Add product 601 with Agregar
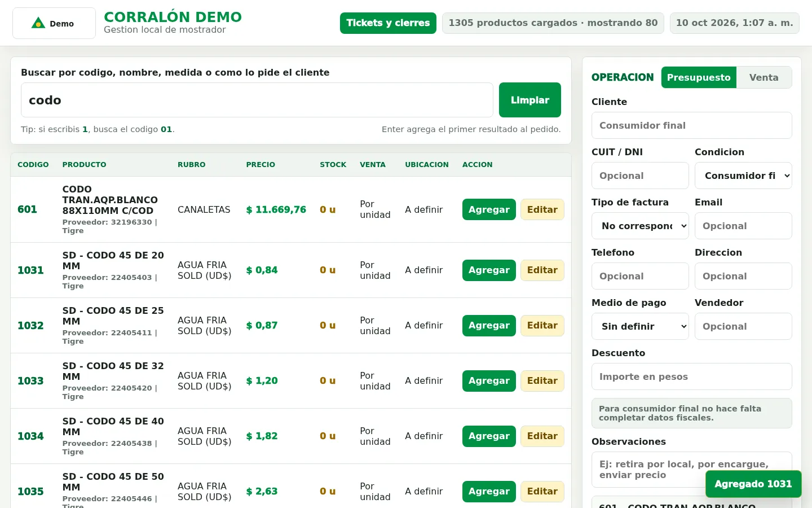The image size is (812, 508). coord(489,209)
